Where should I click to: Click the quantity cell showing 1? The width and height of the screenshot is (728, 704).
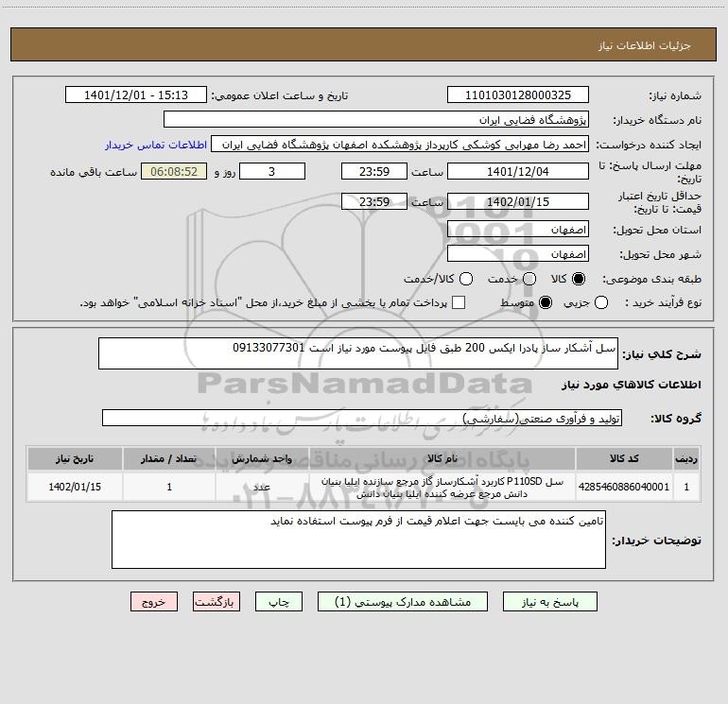pos(169,487)
